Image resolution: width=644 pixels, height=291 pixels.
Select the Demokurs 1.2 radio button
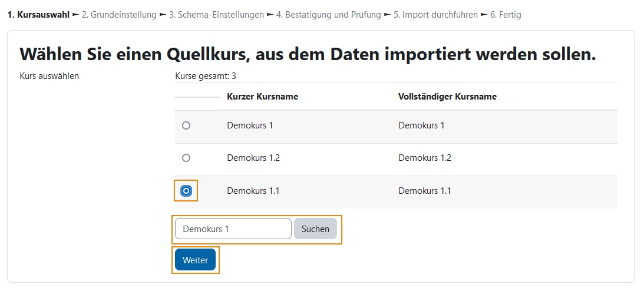186,158
